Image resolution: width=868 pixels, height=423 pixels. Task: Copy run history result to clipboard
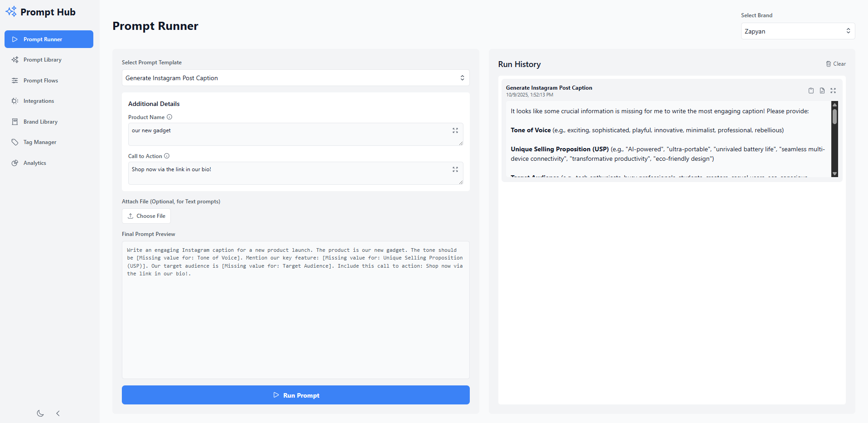point(811,91)
